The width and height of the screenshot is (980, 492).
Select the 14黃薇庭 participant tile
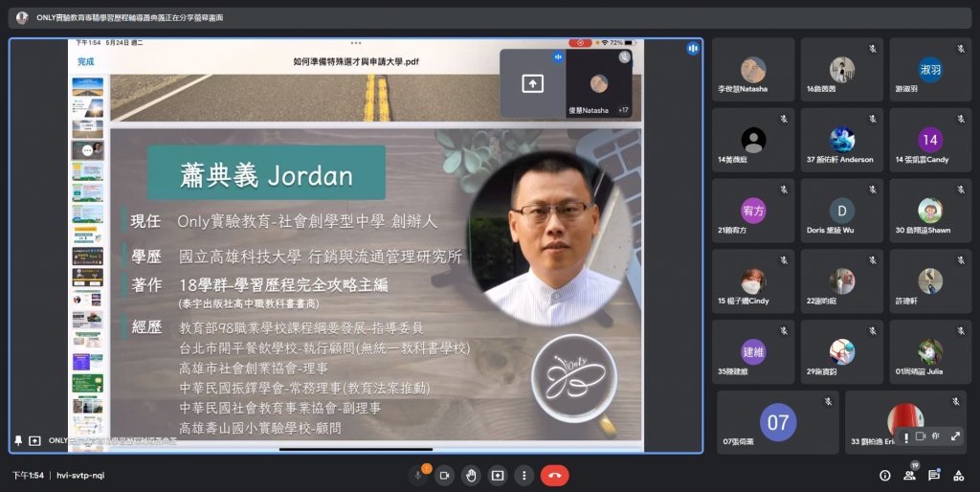point(753,140)
